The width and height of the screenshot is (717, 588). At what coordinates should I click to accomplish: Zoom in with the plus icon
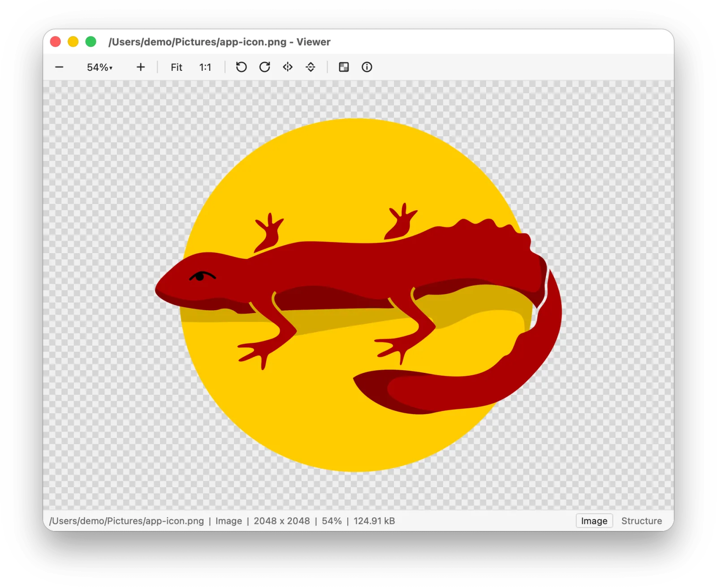pyautogui.click(x=141, y=67)
